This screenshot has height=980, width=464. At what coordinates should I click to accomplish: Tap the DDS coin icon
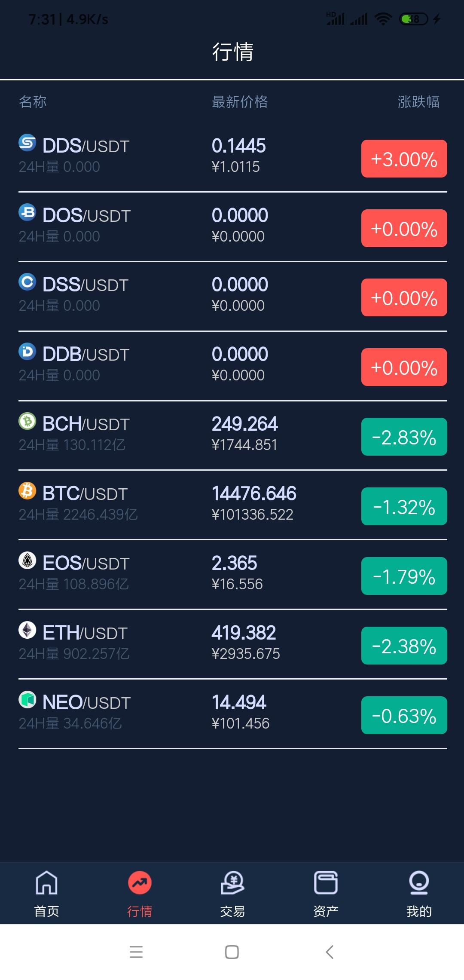(x=27, y=143)
